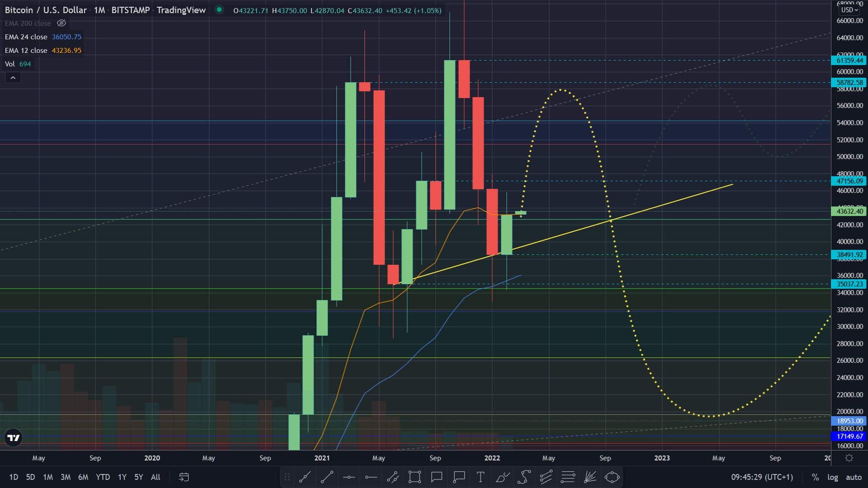Image resolution: width=868 pixels, height=488 pixels.
Task: Click the percent change +453.42 (+1.05%)
Action: 413,10
